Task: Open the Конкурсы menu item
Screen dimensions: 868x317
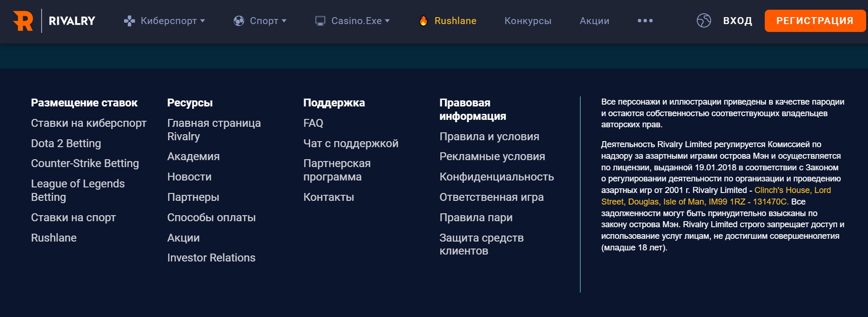Action: (528, 21)
